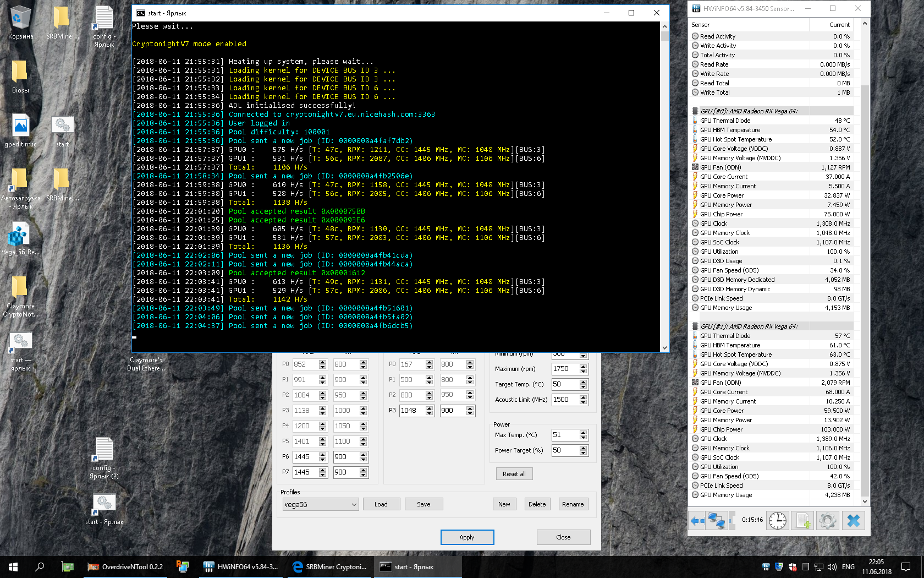
Task: Click Delete profile button
Action: (537, 504)
